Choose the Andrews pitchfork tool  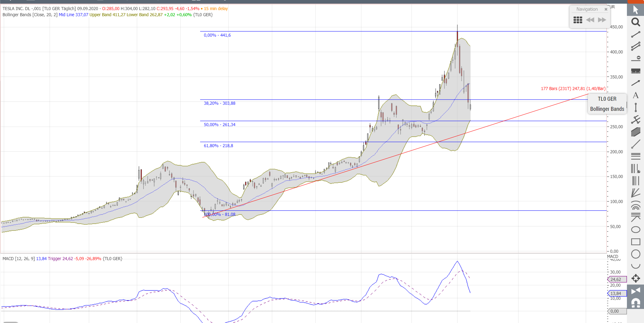[x=635, y=120]
